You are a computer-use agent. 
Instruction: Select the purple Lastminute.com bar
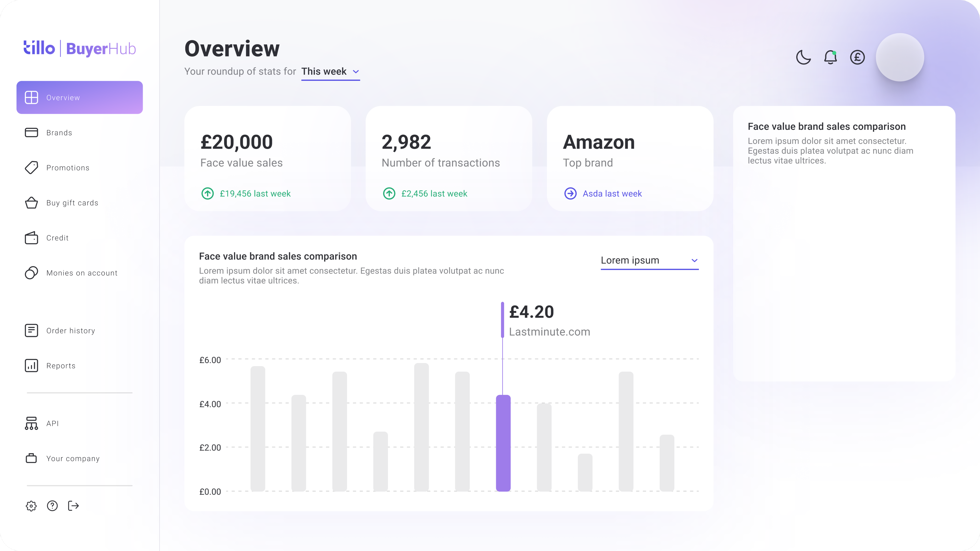pos(503,443)
